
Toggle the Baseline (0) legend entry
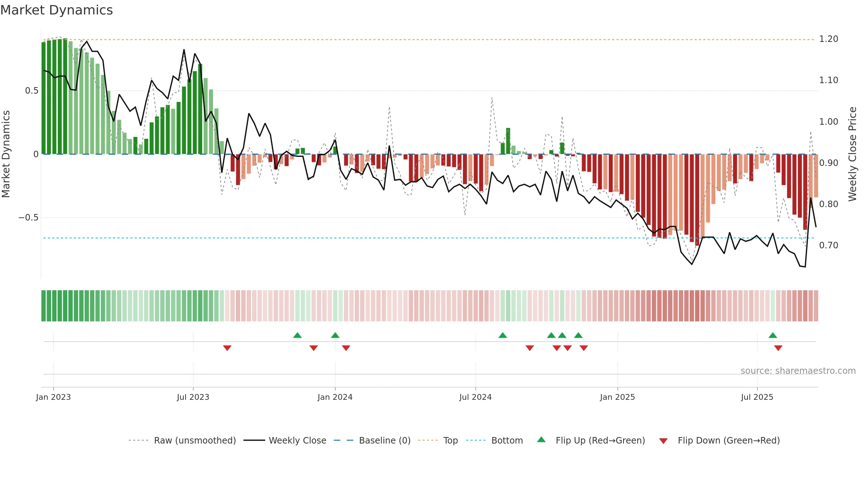pos(372,440)
